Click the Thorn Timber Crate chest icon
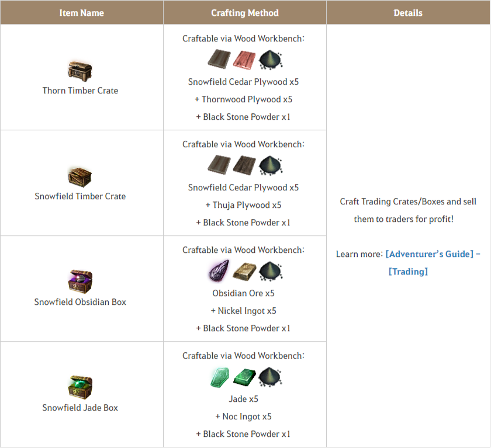Image resolution: width=491 pixels, height=448 pixels. (x=80, y=71)
